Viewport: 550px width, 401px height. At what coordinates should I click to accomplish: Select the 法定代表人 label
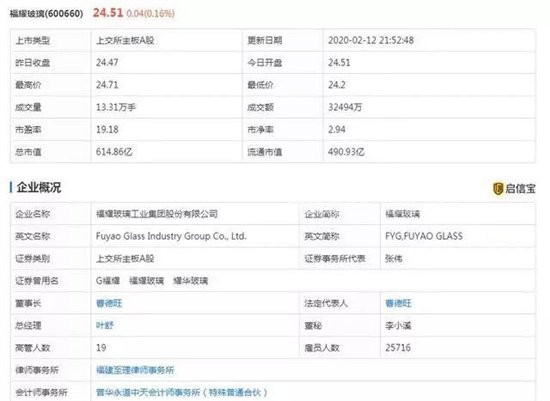pyautogui.click(x=326, y=303)
